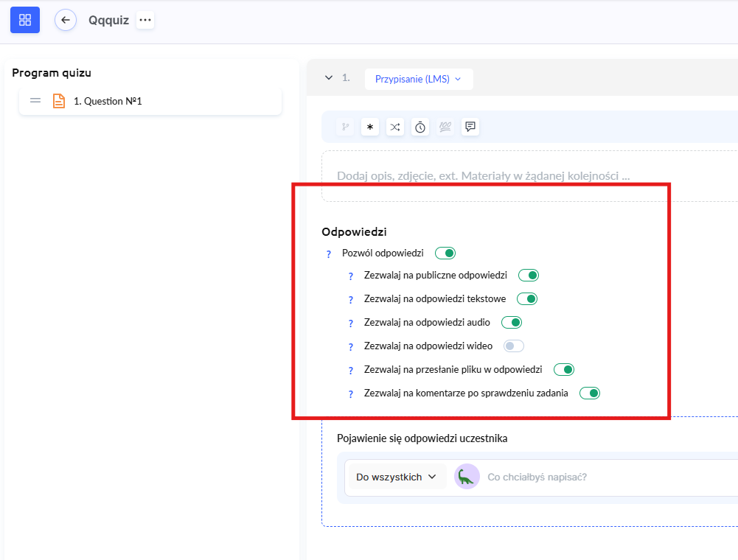This screenshot has width=738, height=560.
Task: Open the Do wszystkich recipient dropdown
Action: pyautogui.click(x=397, y=477)
